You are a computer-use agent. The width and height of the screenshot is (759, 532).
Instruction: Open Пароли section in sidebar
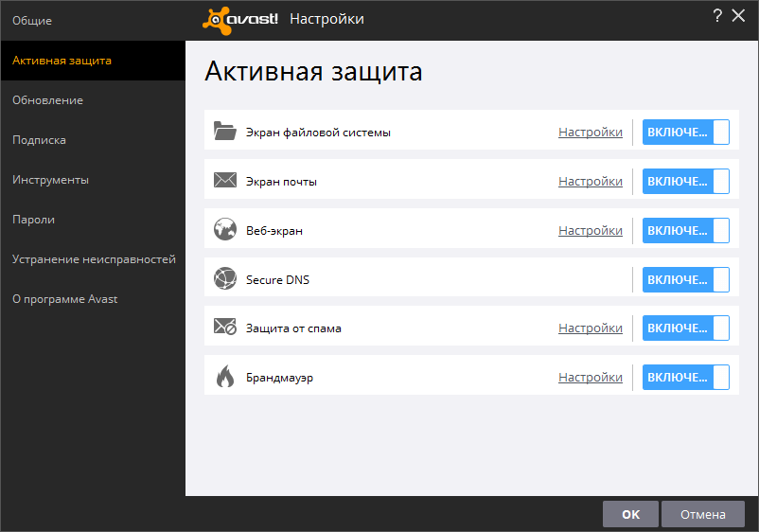point(93,220)
